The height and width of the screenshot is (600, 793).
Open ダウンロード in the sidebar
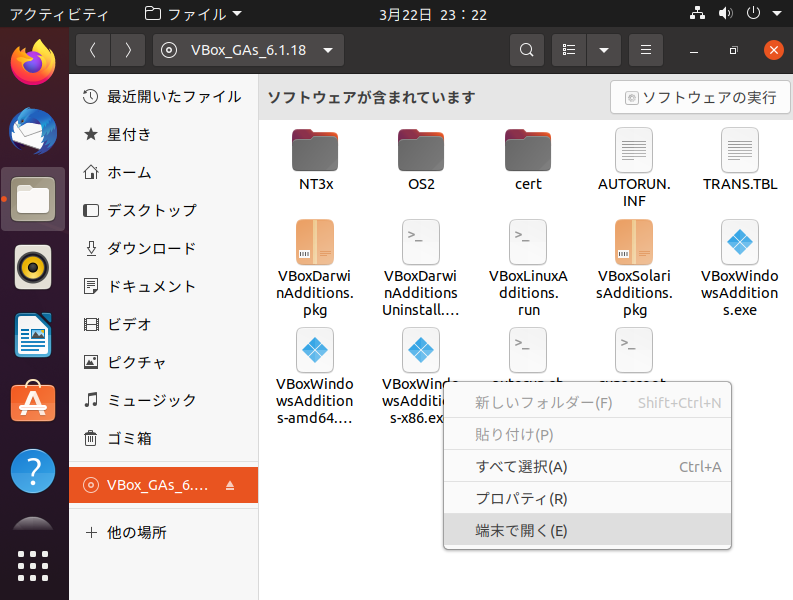[163, 248]
